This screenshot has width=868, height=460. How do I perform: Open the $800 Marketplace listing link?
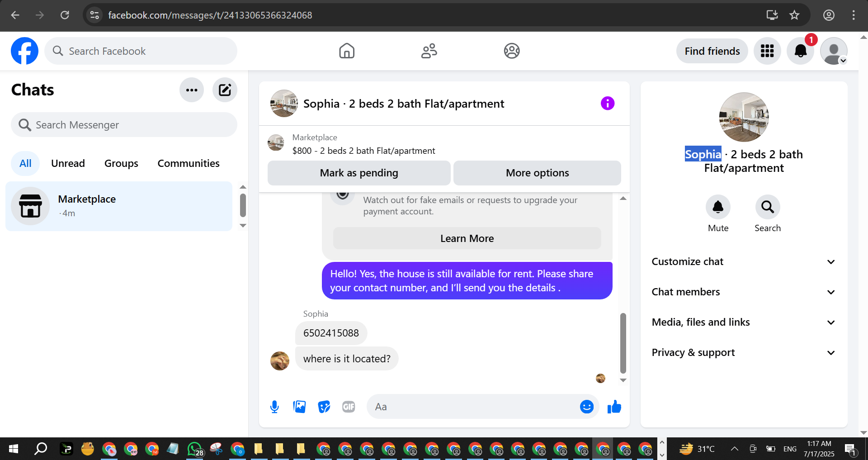[x=363, y=151]
